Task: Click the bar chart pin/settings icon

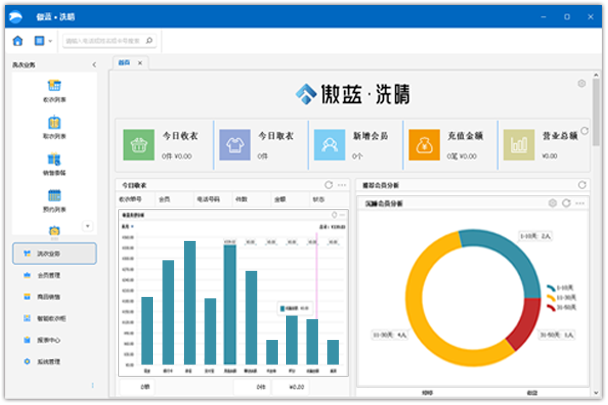Action: 334,215
